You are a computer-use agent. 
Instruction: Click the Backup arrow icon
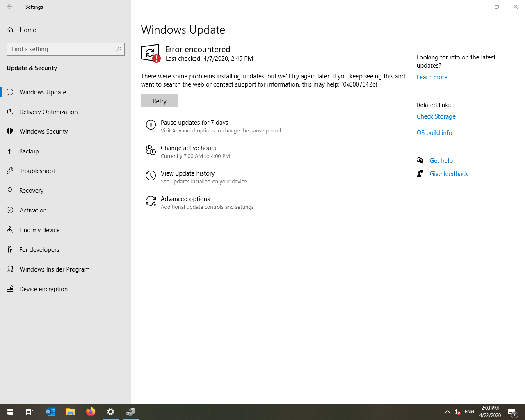10,151
